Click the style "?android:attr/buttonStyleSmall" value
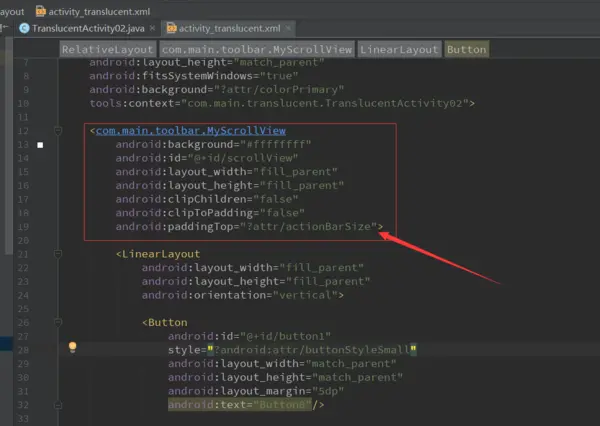The height and width of the screenshot is (426, 600). click(x=312, y=350)
